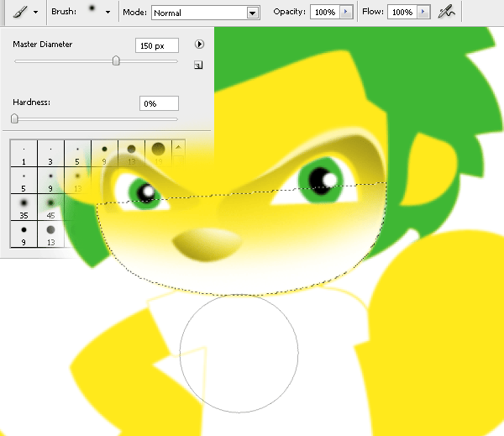Click the current brush tip preview
Screen dimensions: 504x436
click(x=91, y=10)
